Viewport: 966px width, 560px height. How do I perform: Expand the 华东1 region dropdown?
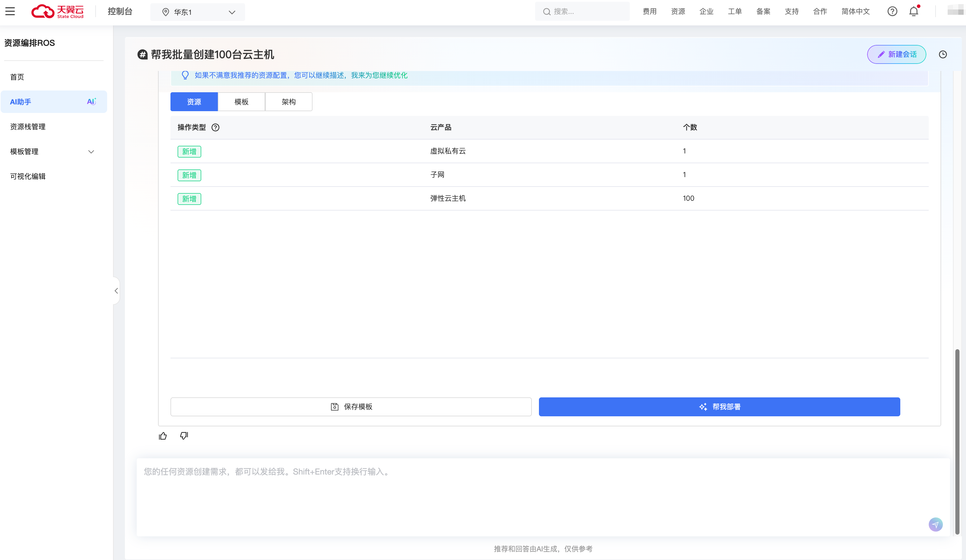[197, 12]
